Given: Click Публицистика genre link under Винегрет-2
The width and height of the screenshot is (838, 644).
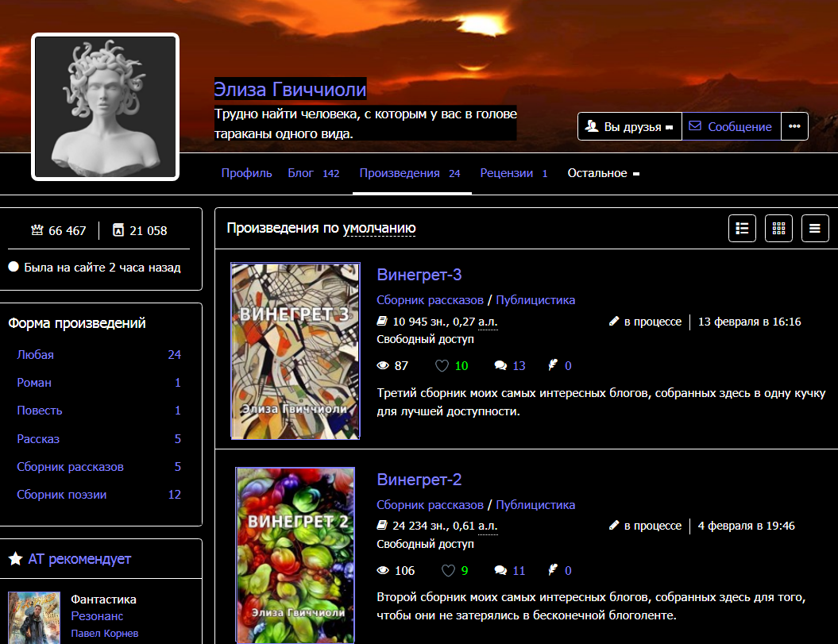Looking at the screenshot, I should [x=535, y=505].
